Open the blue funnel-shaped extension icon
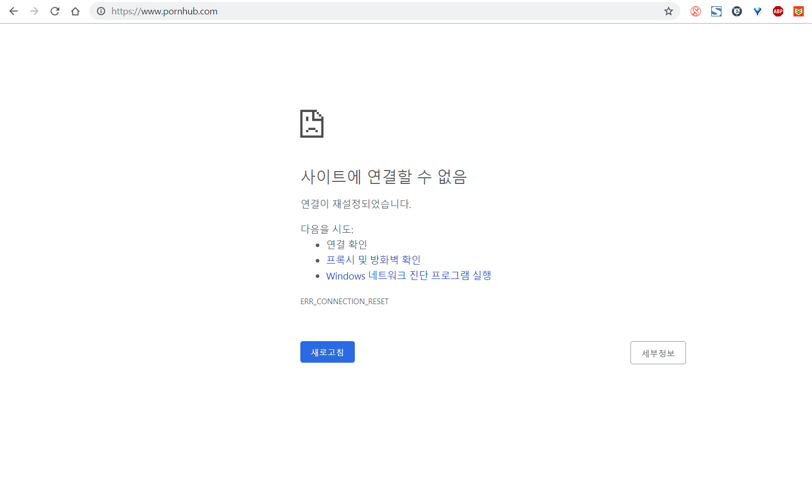812x504 pixels. coord(757,11)
